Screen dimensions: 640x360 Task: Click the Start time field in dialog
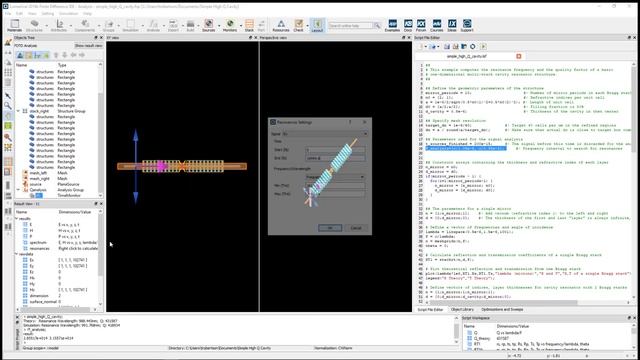[x=335, y=150]
